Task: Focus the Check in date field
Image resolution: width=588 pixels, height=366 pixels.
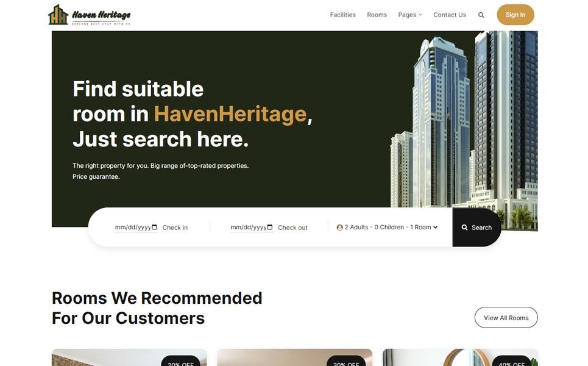Action: click(x=136, y=228)
